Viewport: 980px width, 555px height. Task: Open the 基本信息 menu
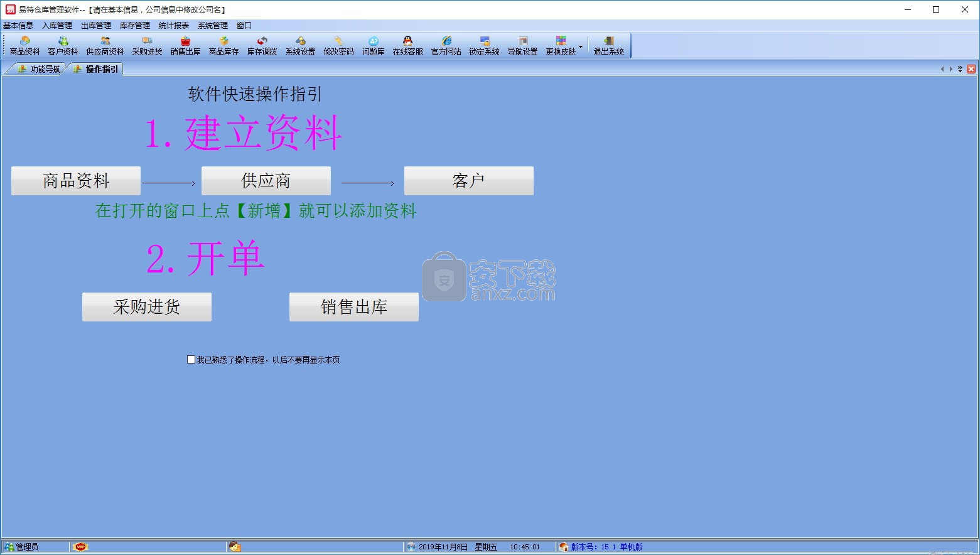click(x=18, y=26)
